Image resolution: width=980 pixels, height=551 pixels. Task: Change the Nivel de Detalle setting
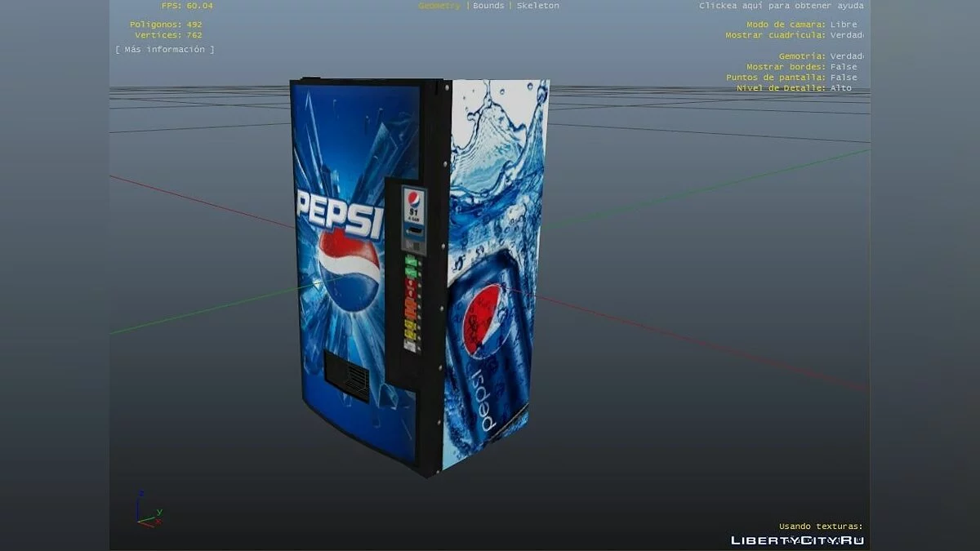[840, 88]
